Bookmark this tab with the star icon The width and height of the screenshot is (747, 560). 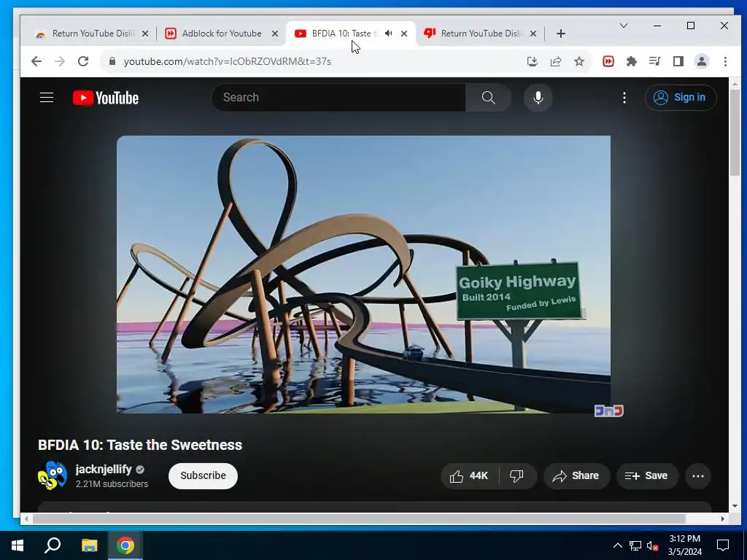578,61
